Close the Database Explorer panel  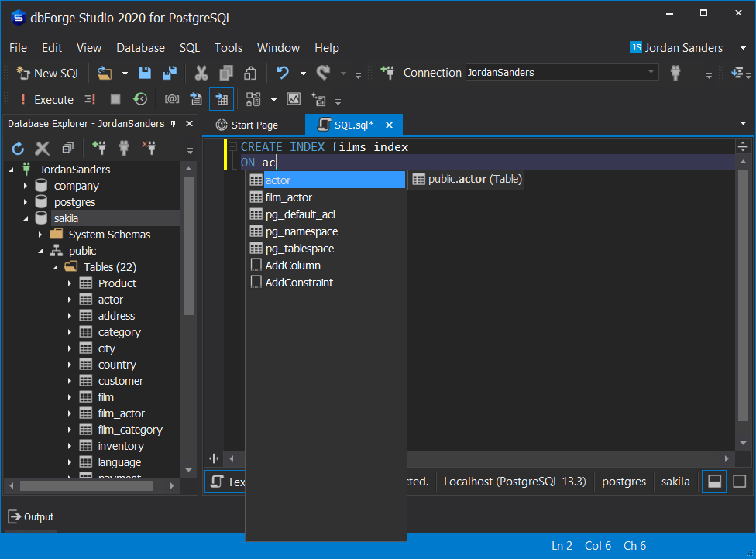[x=190, y=124]
